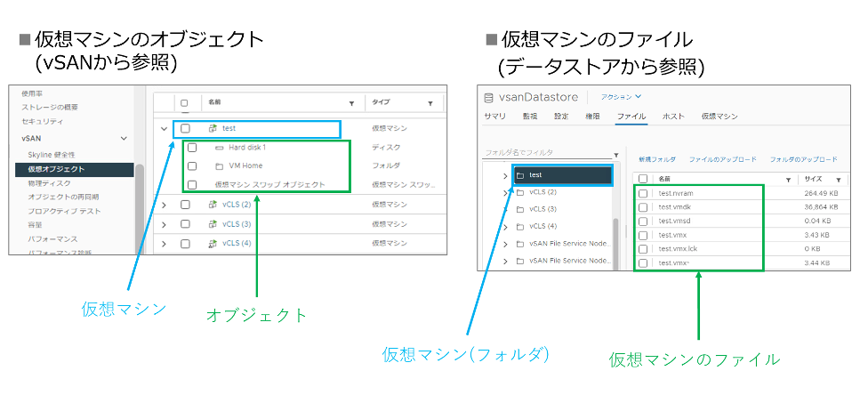Click the folder icon of vCLS (4) in the tree

(x=520, y=227)
